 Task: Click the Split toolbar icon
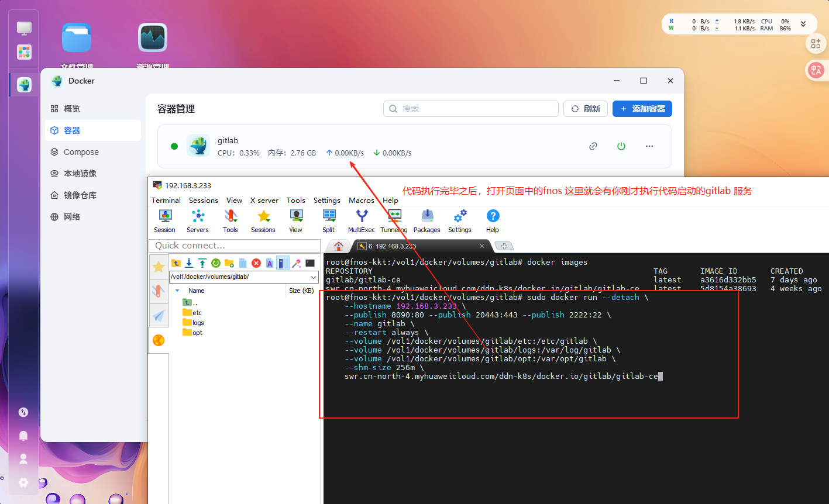pos(329,221)
